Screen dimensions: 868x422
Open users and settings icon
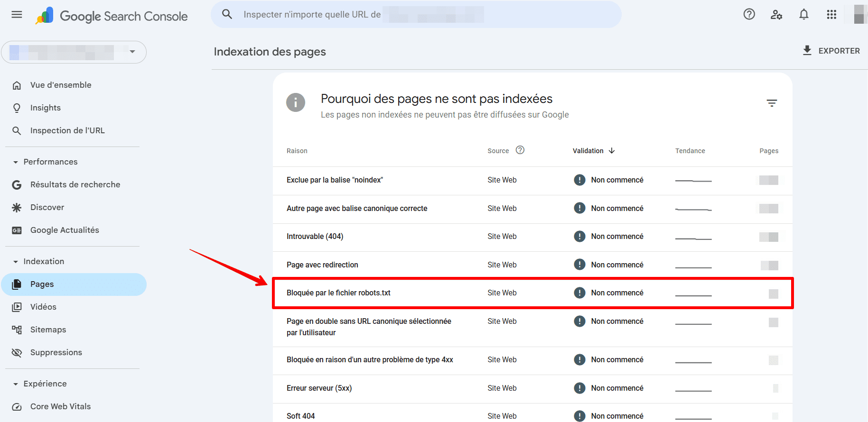tap(776, 15)
